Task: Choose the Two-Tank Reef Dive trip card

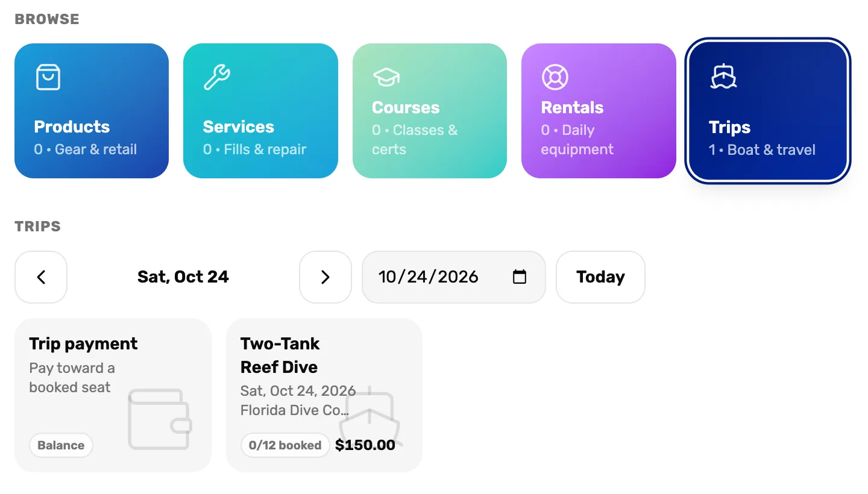Action: coord(324,395)
